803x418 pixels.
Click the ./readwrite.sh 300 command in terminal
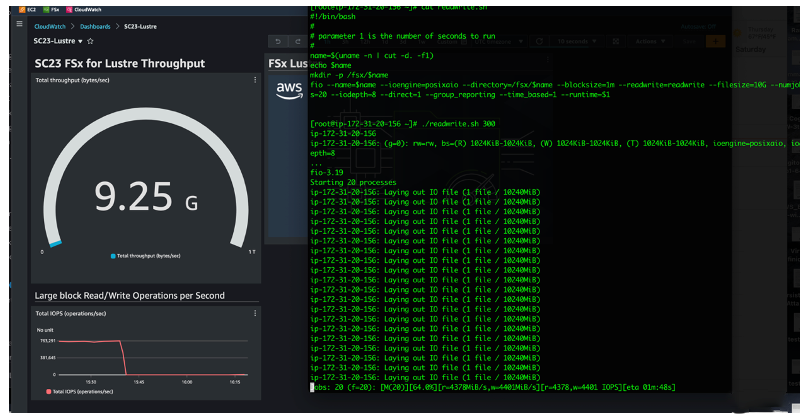point(458,124)
